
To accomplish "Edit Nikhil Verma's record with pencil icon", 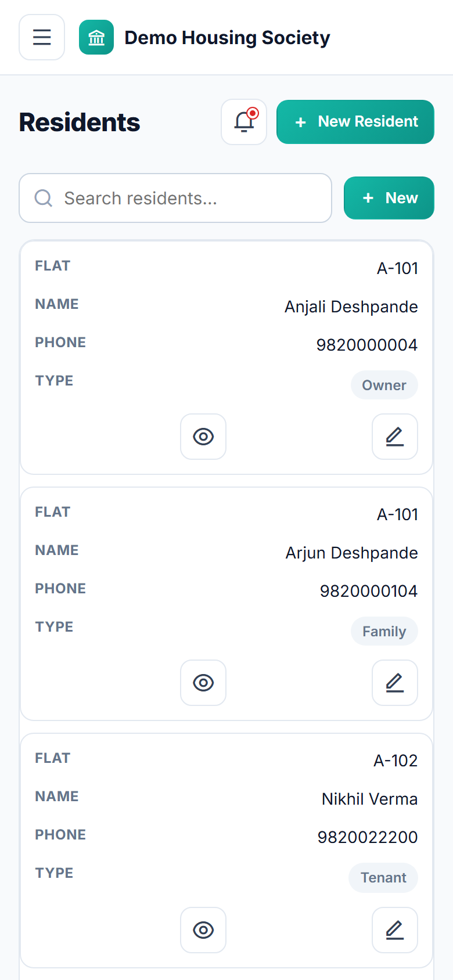I will click(x=395, y=930).
